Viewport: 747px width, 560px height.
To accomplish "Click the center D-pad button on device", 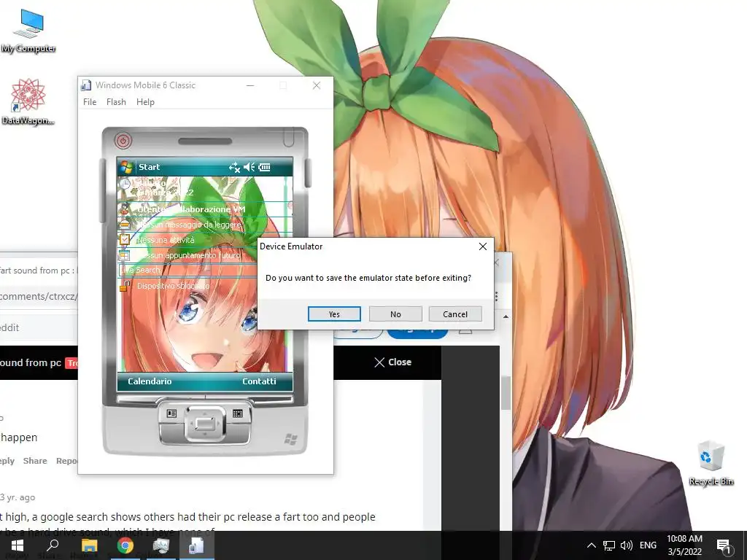I will click(x=205, y=424).
